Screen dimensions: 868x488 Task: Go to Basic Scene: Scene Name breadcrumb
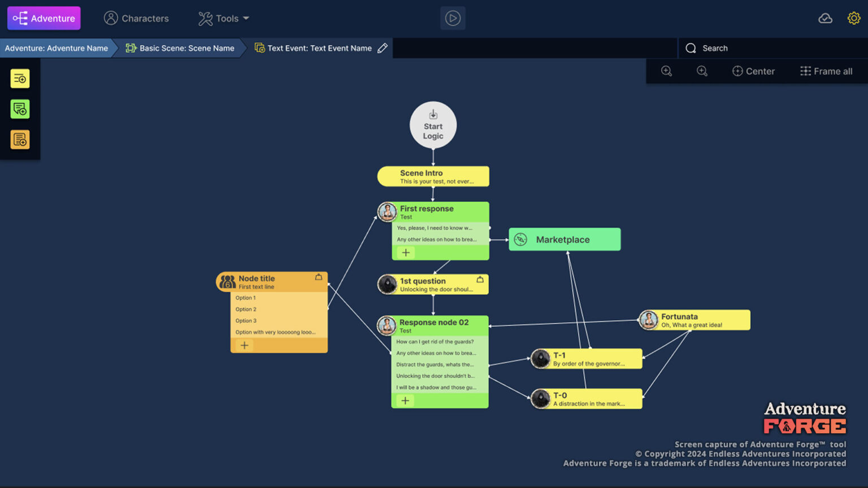click(x=180, y=49)
